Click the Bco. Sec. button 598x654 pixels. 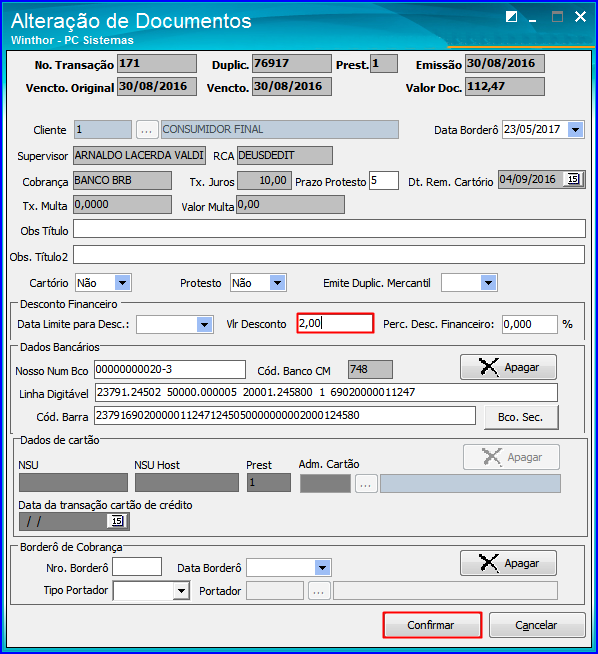click(521, 417)
